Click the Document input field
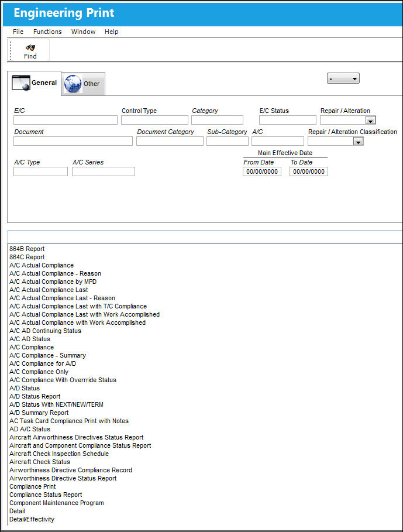The width and height of the screenshot is (403, 532). pos(73,141)
